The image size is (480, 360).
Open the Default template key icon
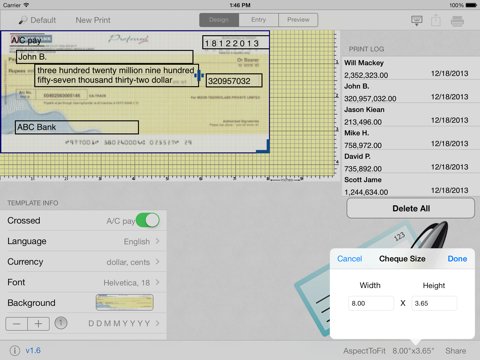tap(23, 20)
